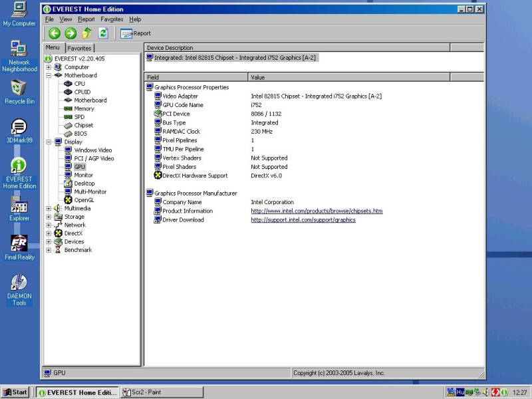Open the Favorites menu
Image resolution: width=532 pixels, height=399 pixels.
112,19
